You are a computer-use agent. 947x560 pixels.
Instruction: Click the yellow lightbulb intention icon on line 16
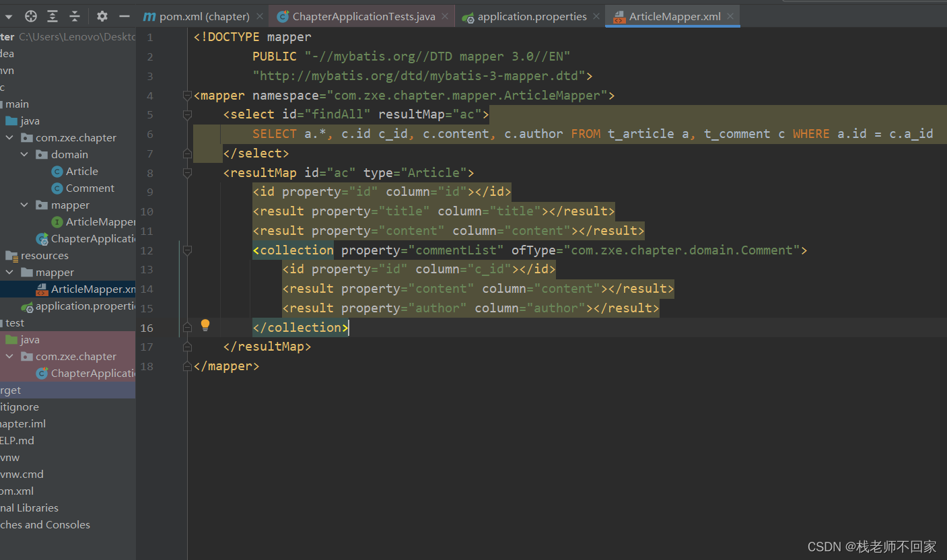205,326
